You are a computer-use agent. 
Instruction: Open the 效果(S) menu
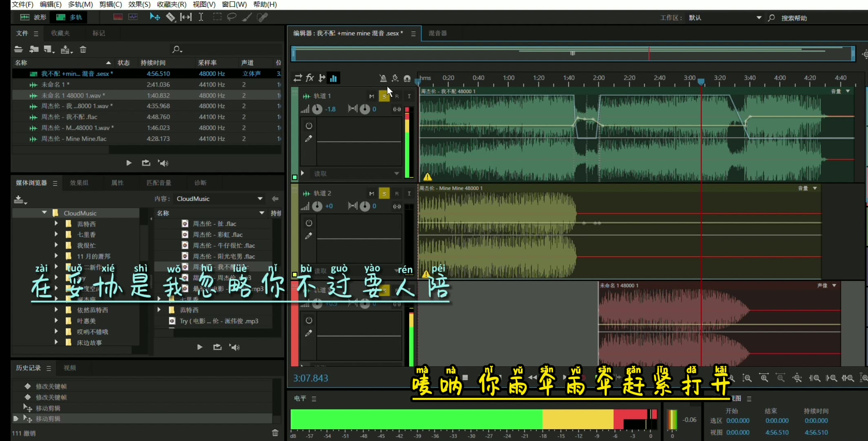[x=139, y=4]
